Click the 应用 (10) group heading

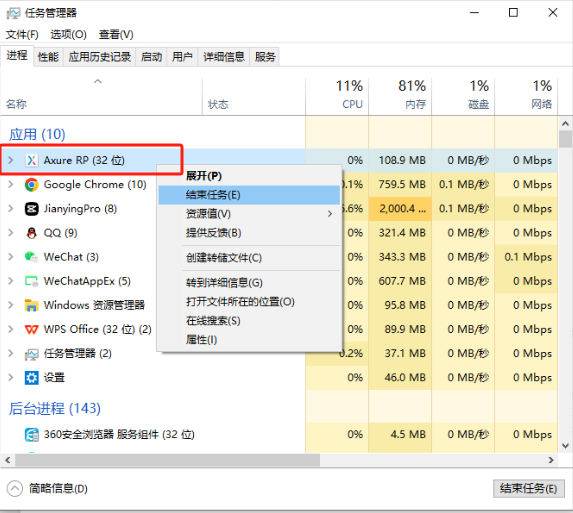[x=37, y=134]
